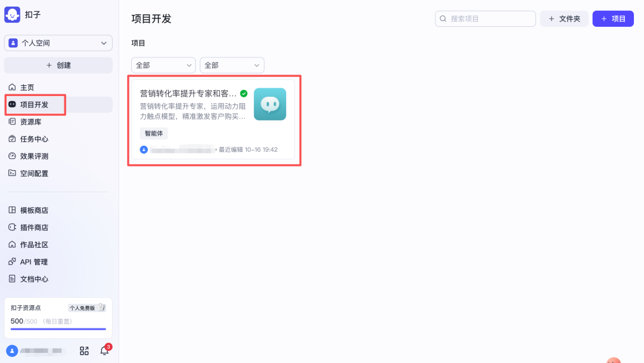The width and height of the screenshot is (644, 363).
Task: Open 插件商店 in the sidebar
Action: pyautogui.click(x=58, y=227)
